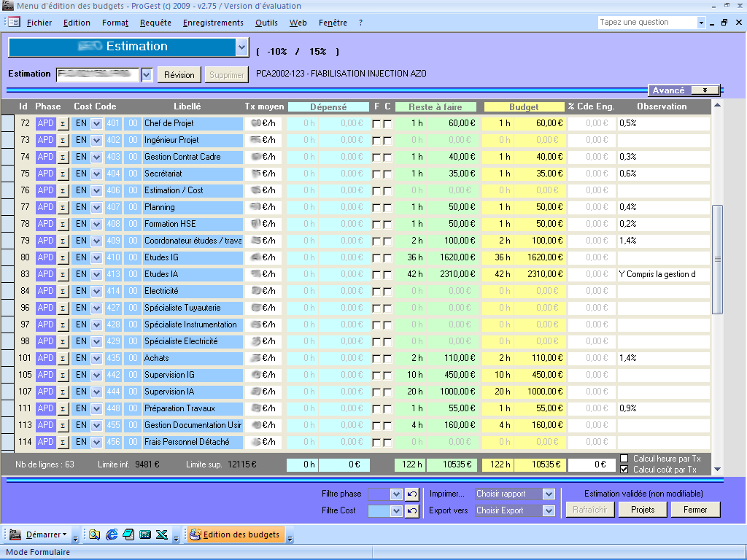Open the Edition menu

pyautogui.click(x=77, y=23)
